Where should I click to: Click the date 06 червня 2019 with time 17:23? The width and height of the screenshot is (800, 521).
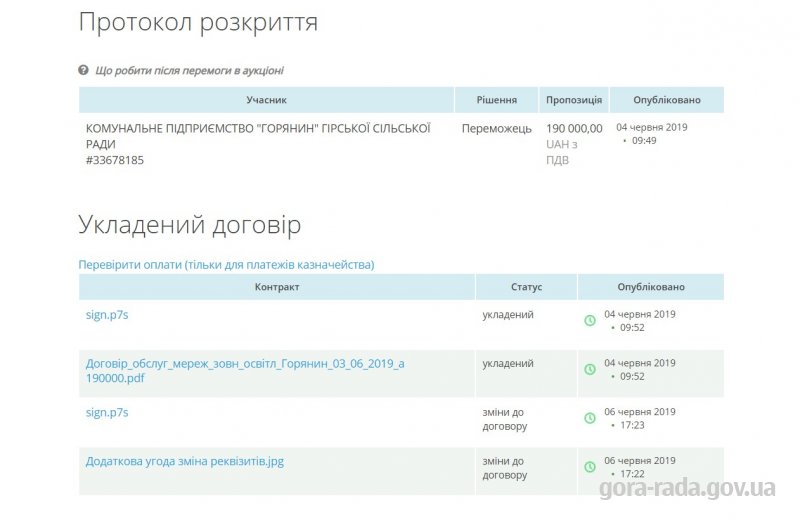coord(640,412)
